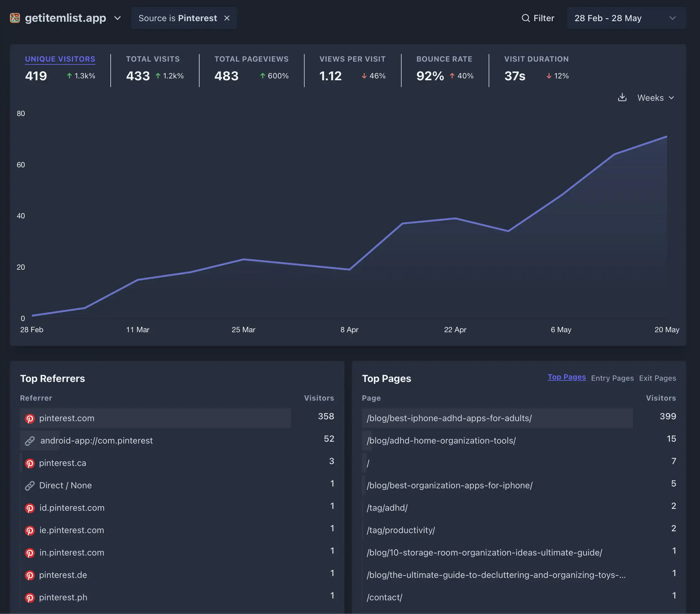Click the 358 visitors count for pinterest.com
The height and width of the screenshot is (614, 700).
click(326, 416)
